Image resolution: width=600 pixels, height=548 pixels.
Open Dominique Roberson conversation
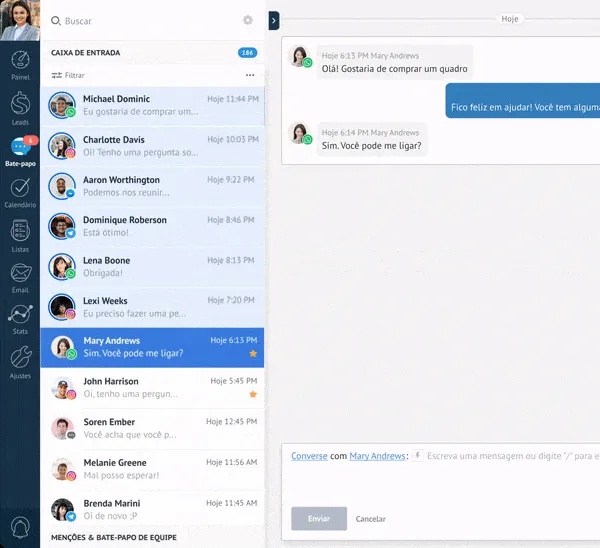point(152,227)
